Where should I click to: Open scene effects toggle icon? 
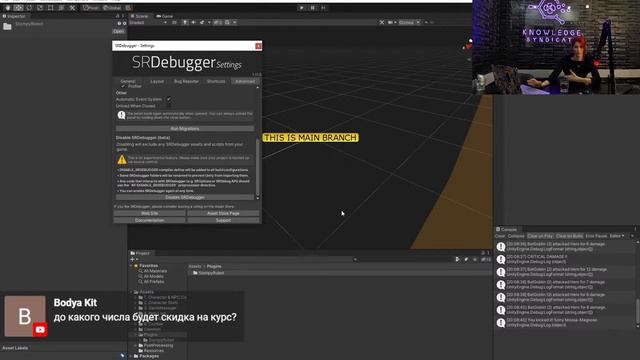[202, 22]
